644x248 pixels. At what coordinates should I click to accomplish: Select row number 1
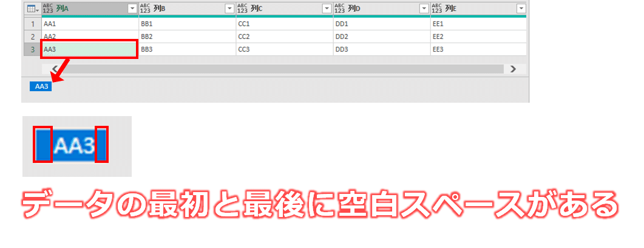pyautogui.click(x=32, y=24)
